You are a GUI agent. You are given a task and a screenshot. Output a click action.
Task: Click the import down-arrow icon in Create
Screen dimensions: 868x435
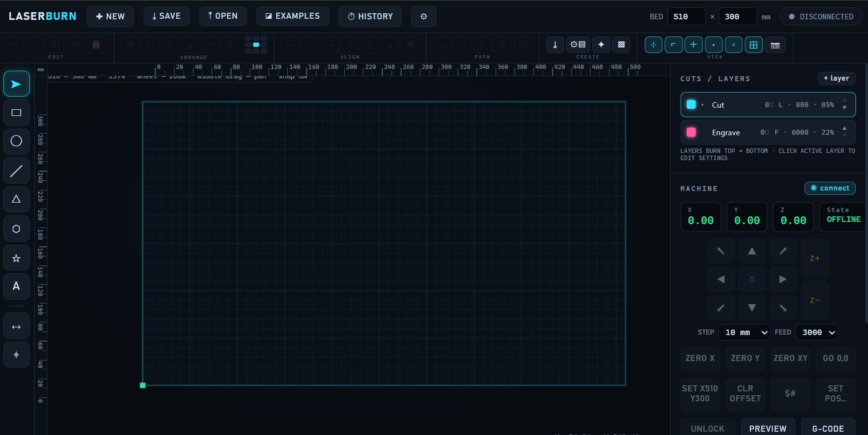click(x=555, y=45)
